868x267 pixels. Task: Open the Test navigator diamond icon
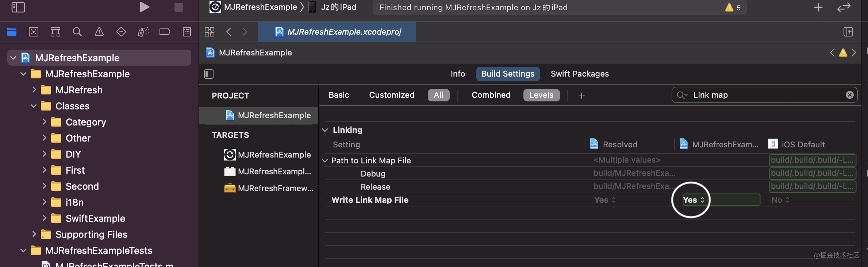click(121, 32)
